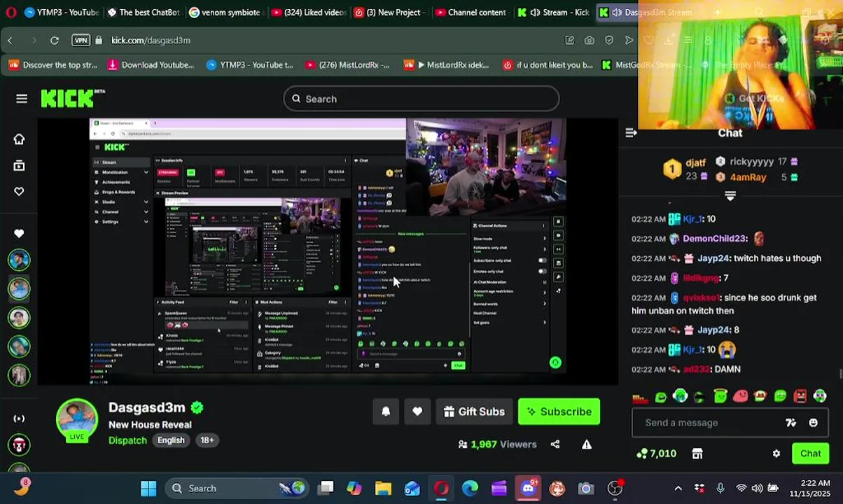Open 'Discover the top str...' bookmark
Viewport: 843px width, 504px height.
point(53,65)
